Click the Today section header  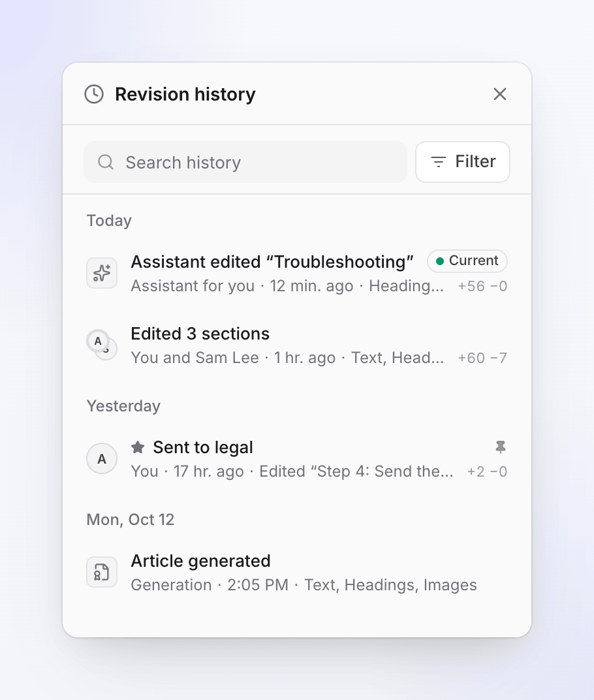click(109, 221)
